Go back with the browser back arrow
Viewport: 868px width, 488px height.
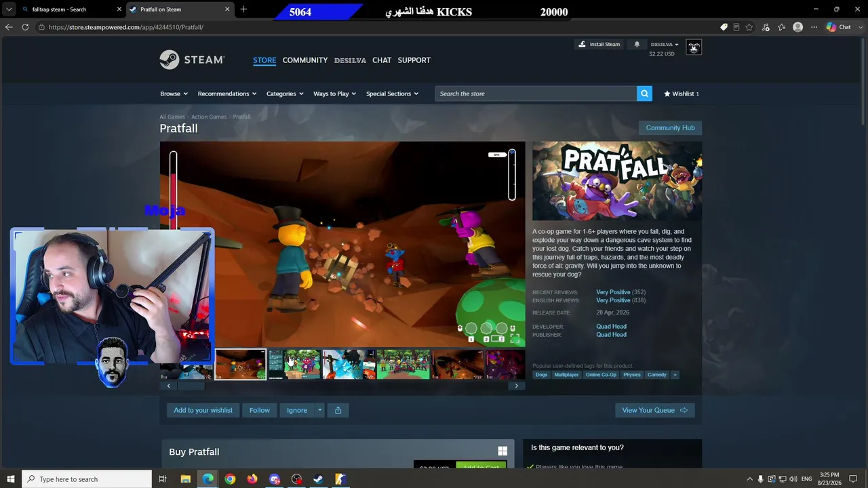click(9, 27)
